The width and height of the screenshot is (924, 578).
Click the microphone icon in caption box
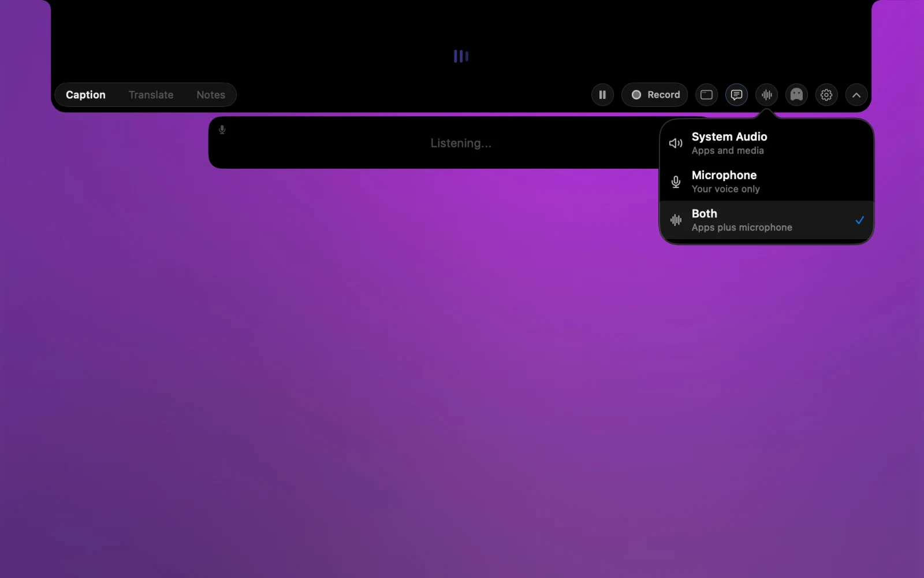222,129
